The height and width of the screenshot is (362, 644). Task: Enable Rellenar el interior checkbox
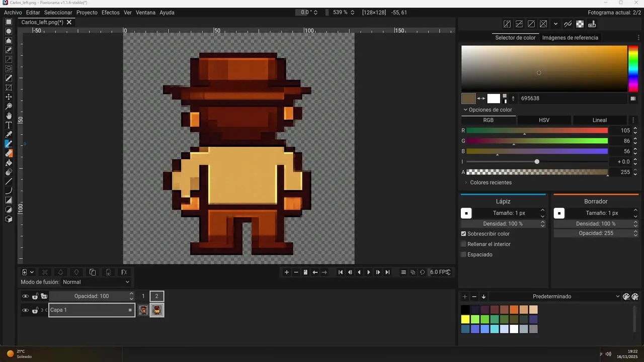click(x=463, y=244)
